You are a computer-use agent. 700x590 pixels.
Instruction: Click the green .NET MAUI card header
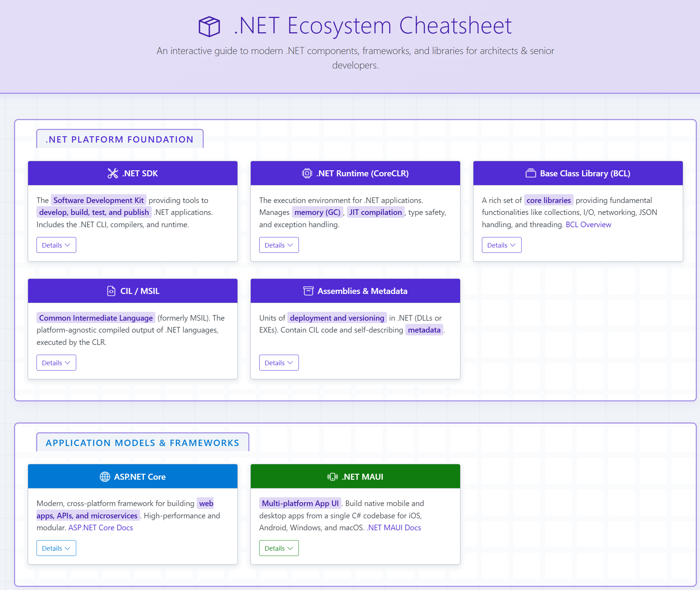[x=355, y=477]
